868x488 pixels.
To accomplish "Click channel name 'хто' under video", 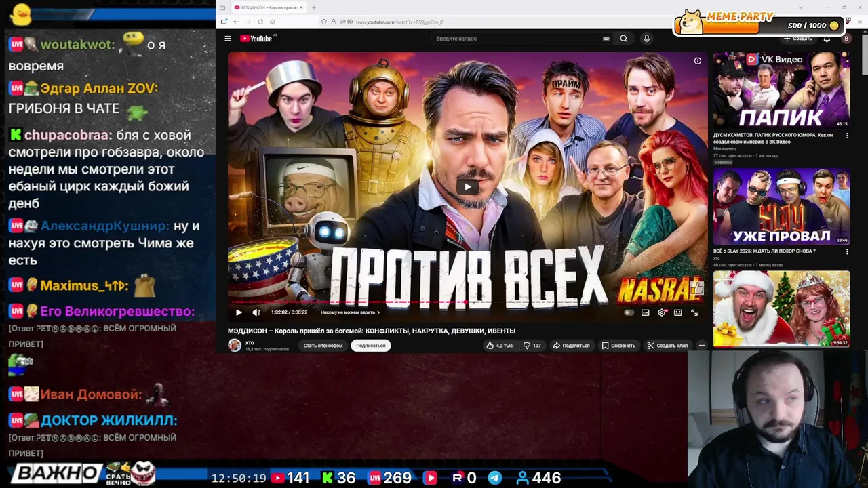I will pos(250,343).
